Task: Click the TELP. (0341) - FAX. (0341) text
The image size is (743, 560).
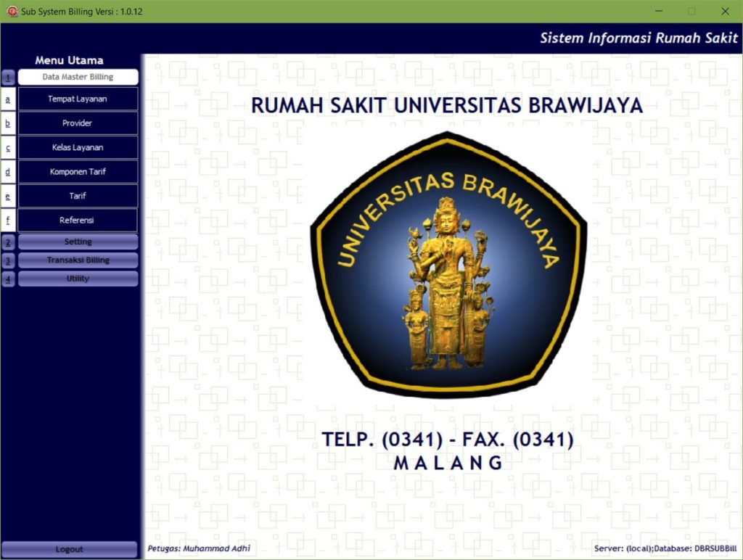Action: [448, 439]
